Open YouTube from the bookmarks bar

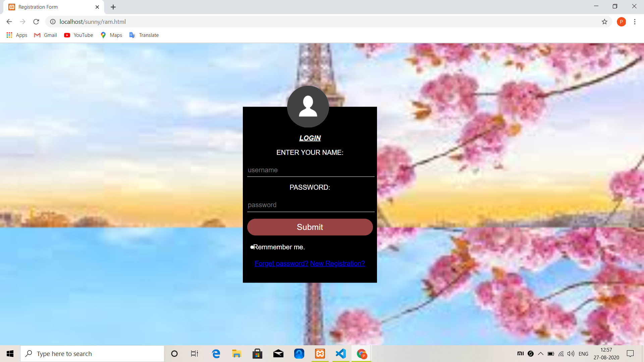[78, 35]
